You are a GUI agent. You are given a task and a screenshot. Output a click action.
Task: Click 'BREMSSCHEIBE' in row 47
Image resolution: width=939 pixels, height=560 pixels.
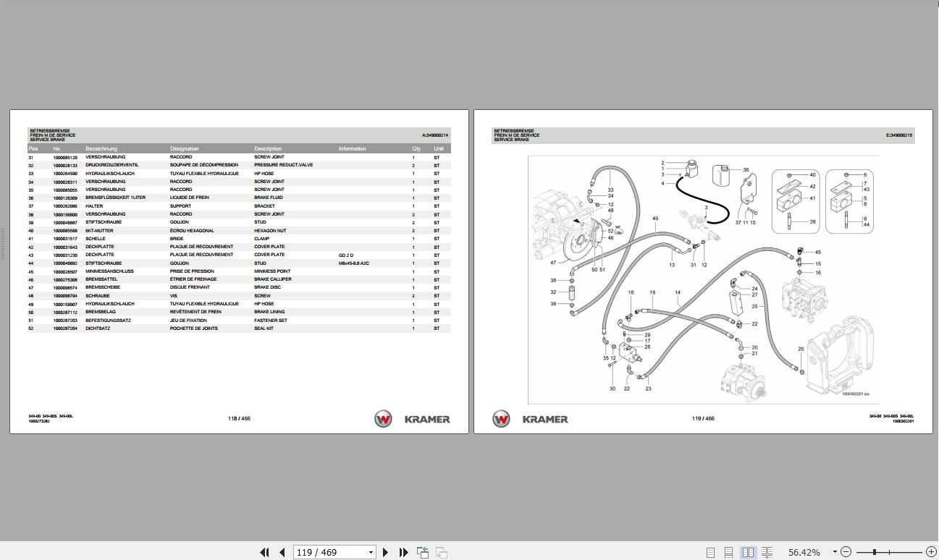click(102, 287)
